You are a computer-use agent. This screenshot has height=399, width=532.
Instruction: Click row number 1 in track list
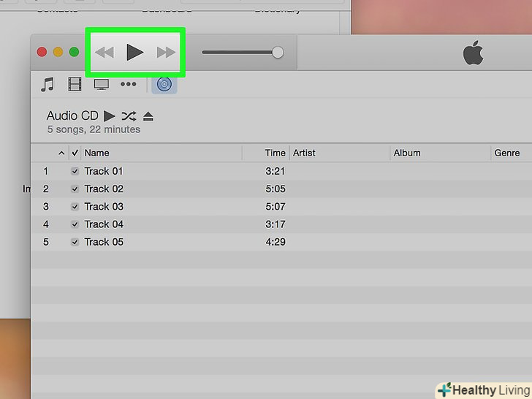[45, 171]
